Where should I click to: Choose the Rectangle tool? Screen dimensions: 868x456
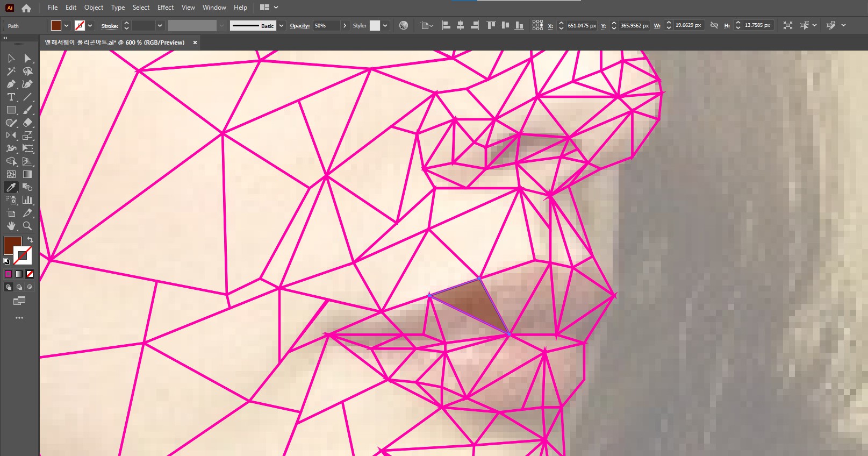pyautogui.click(x=11, y=110)
